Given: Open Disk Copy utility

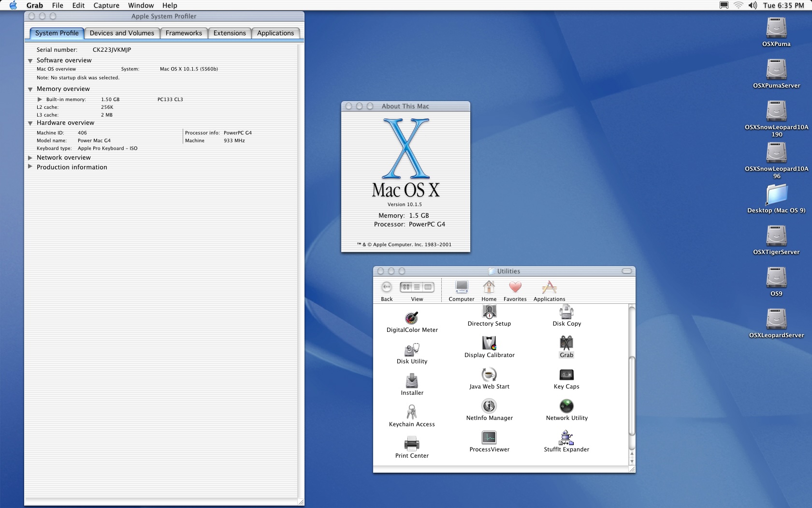Looking at the screenshot, I should (x=566, y=312).
